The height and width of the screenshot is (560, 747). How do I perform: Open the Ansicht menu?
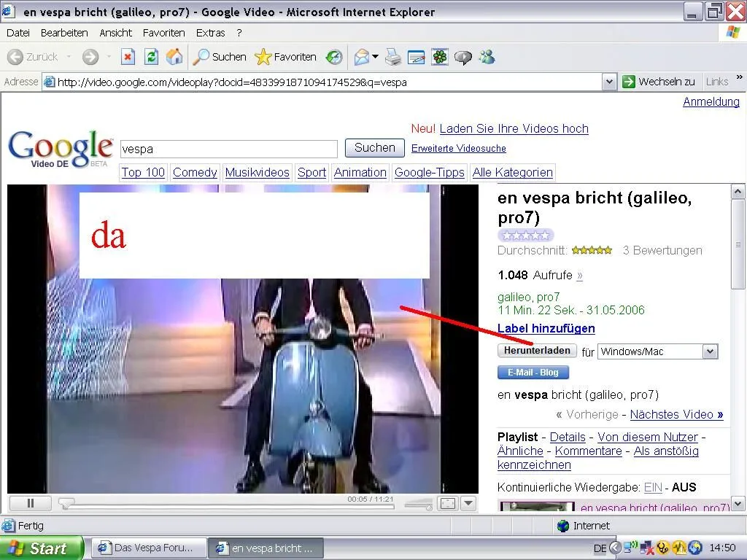115,33
